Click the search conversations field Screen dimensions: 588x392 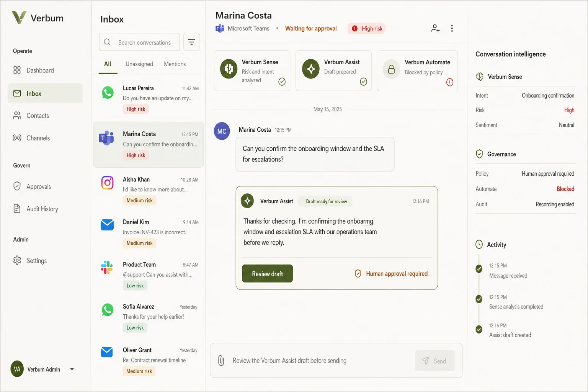pyautogui.click(x=139, y=42)
